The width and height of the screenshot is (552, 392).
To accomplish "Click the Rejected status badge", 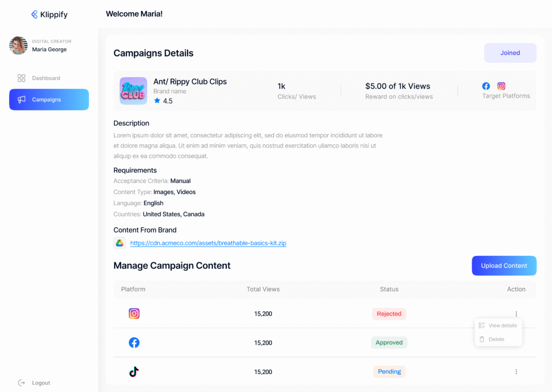I will click(x=389, y=314).
